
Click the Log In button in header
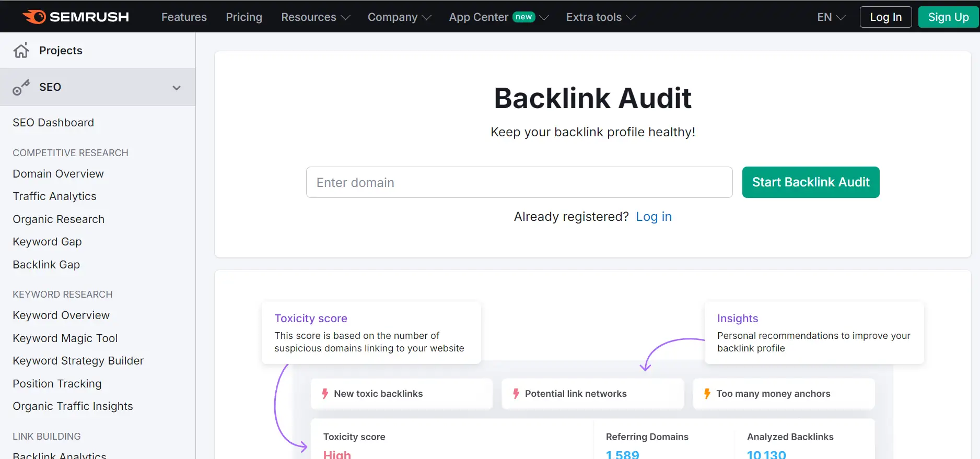click(885, 17)
